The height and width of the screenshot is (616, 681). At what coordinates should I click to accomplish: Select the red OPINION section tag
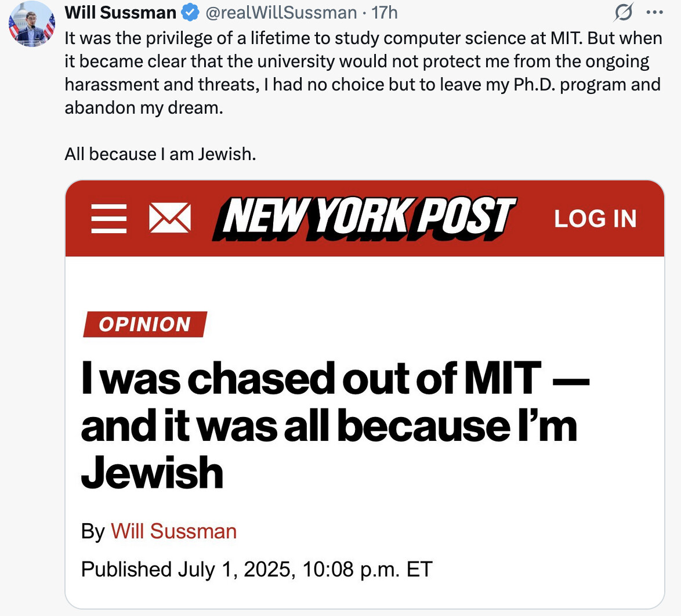tap(145, 324)
